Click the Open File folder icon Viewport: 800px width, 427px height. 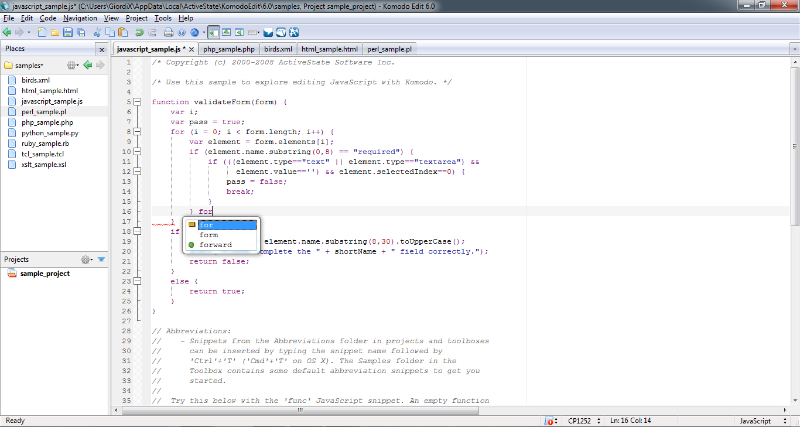[x=53, y=32]
